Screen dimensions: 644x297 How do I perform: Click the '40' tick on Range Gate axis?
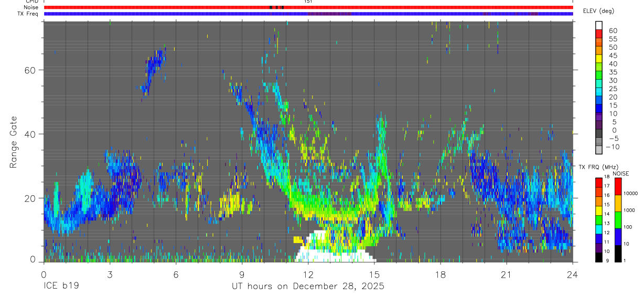pos(30,134)
